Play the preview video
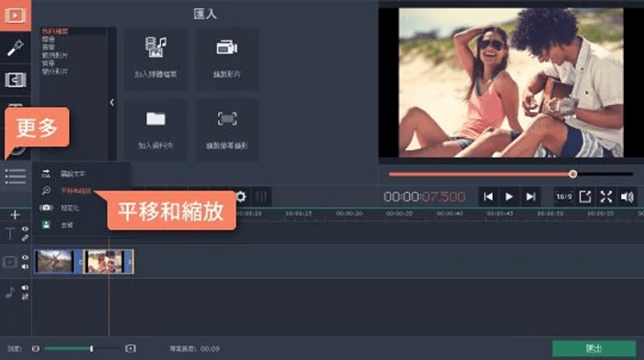Screen dimensions: 644x360 [510, 197]
